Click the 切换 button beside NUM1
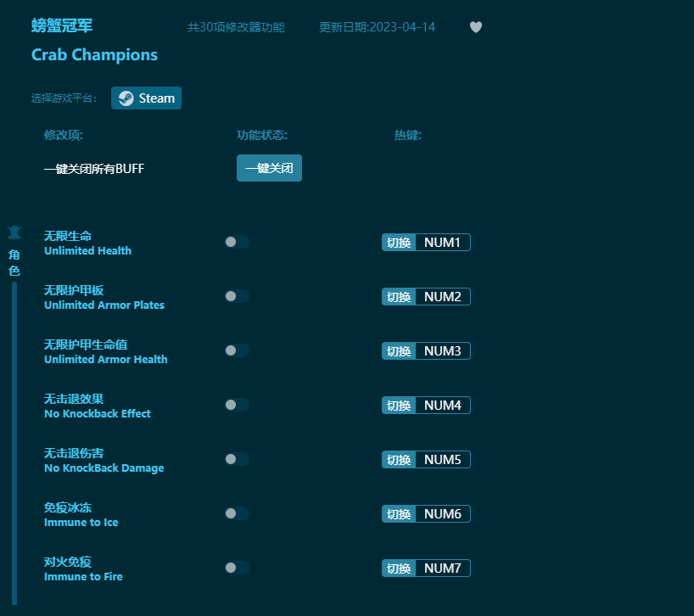This screenshot has height=616, width=694. click(399, 243)
